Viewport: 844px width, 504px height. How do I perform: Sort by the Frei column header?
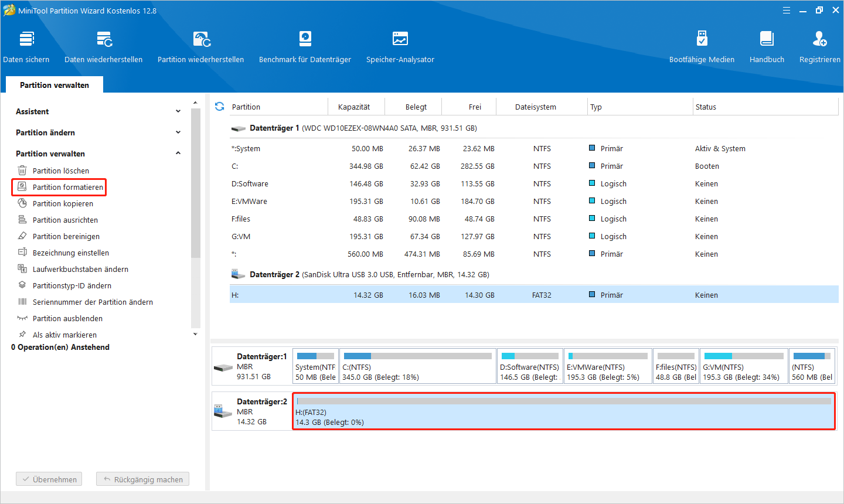click(x=469, y=107)
